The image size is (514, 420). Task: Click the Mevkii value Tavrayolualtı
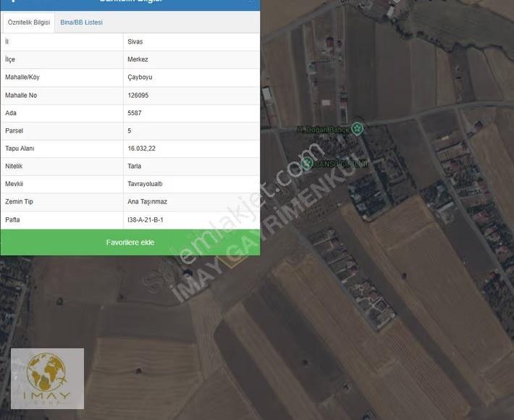(145, 184)
